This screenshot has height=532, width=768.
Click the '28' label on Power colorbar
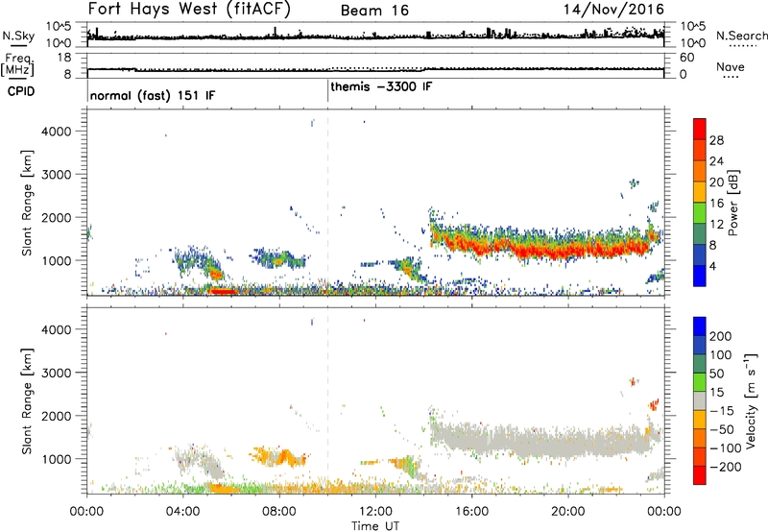pos(716,140)
